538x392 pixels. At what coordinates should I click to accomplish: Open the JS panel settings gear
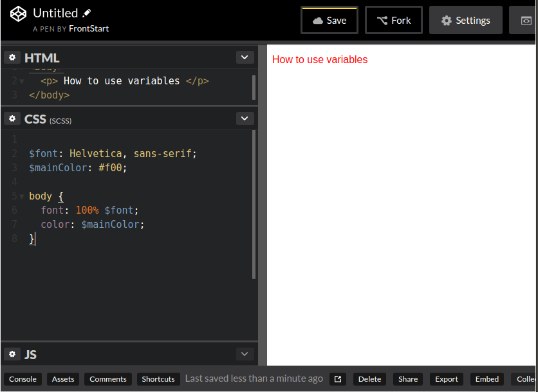pyautogui.click(x=12, y=354)
